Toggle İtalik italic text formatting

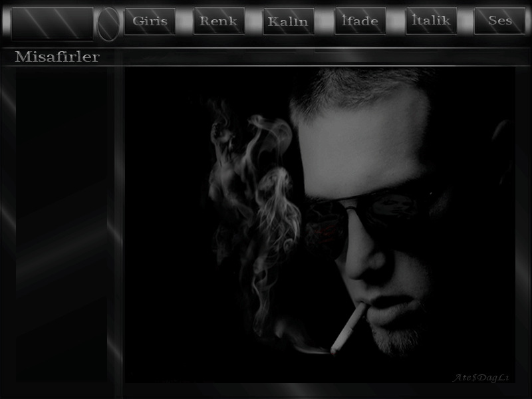[x=431, y=21]
